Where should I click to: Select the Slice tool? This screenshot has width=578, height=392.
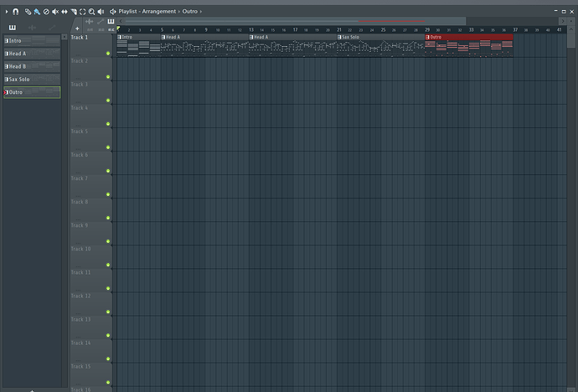[x=74, y=12]
